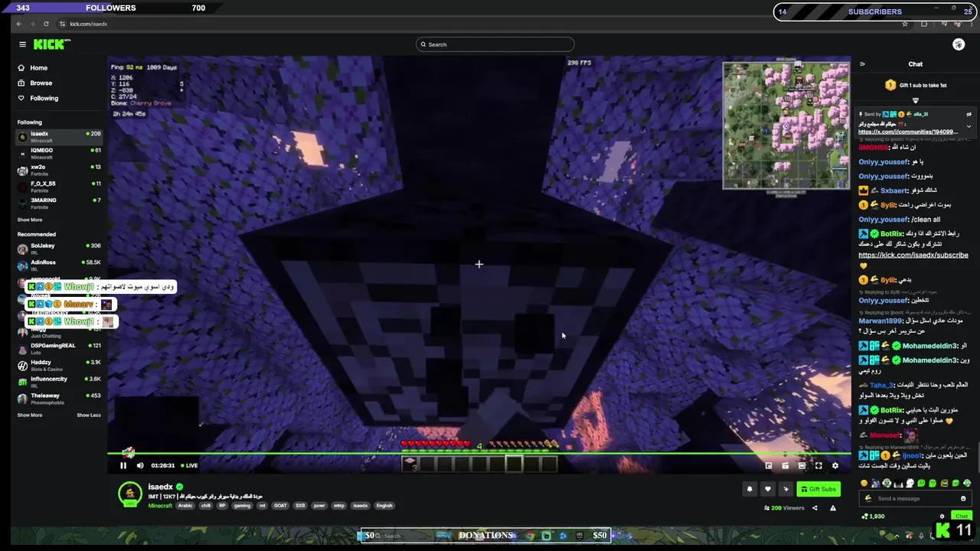Toggle mini player mode icon
Image resolution: width=980 pixels, height=551 pixels.
[769, 465]
